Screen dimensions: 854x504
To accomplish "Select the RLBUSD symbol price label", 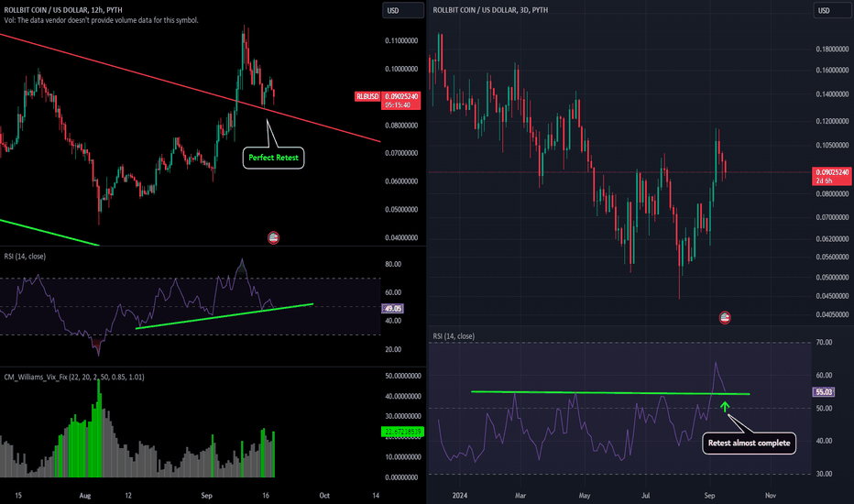I will [x=367, y=96].
